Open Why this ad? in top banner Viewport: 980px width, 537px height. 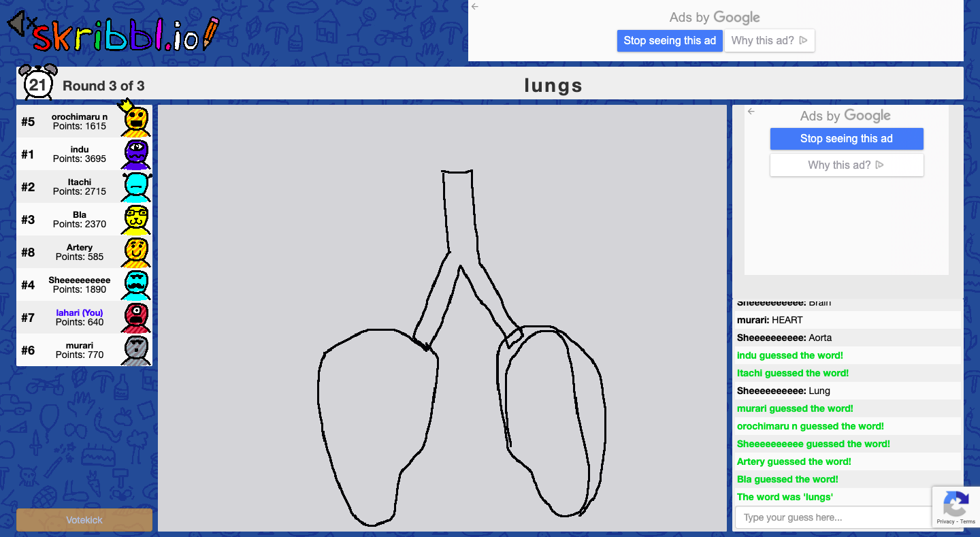769,41
